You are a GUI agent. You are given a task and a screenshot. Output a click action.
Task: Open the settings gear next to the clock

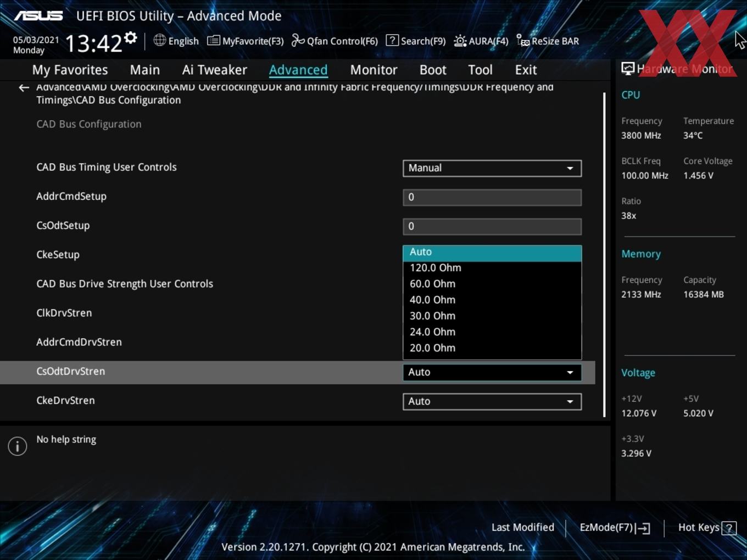[131, 38]
